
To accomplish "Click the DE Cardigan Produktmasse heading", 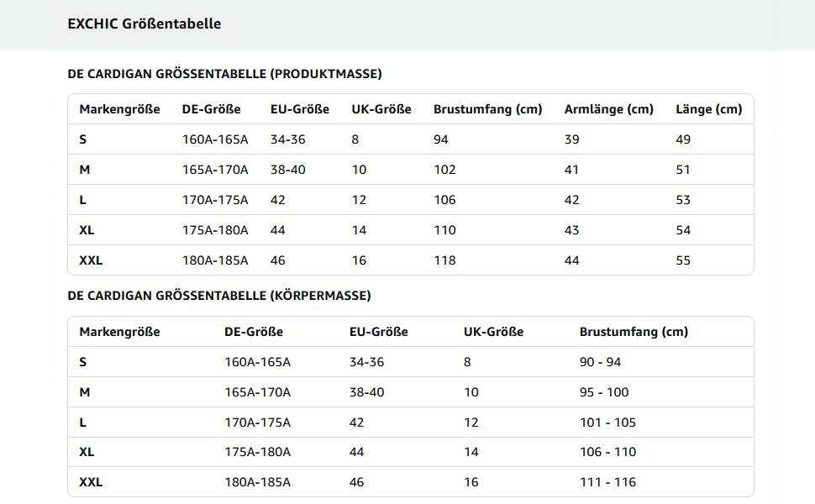I will click(x=224, y=74).
